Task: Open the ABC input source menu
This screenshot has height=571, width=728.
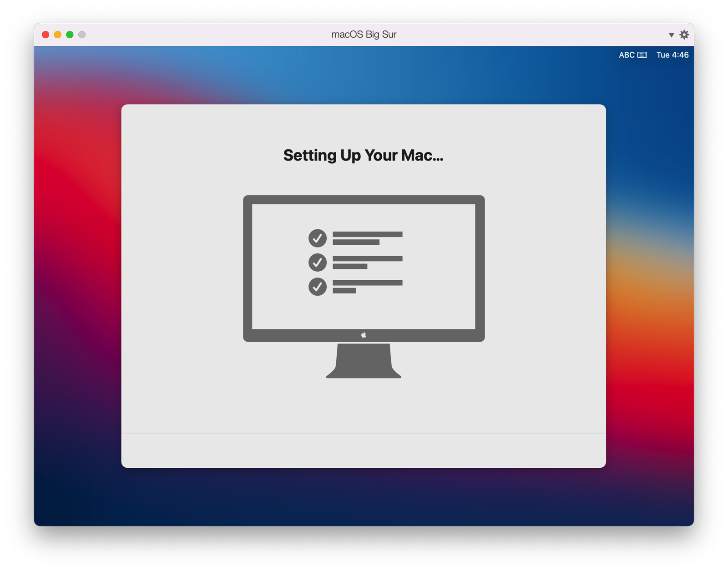Action: (626, 55)
